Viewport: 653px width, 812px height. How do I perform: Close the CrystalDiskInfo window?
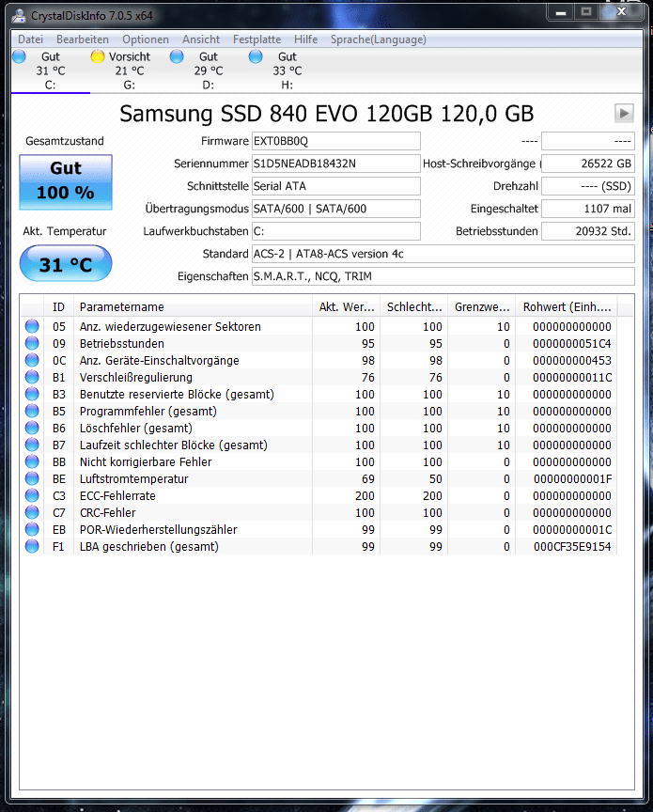click(x=622, y=11)
